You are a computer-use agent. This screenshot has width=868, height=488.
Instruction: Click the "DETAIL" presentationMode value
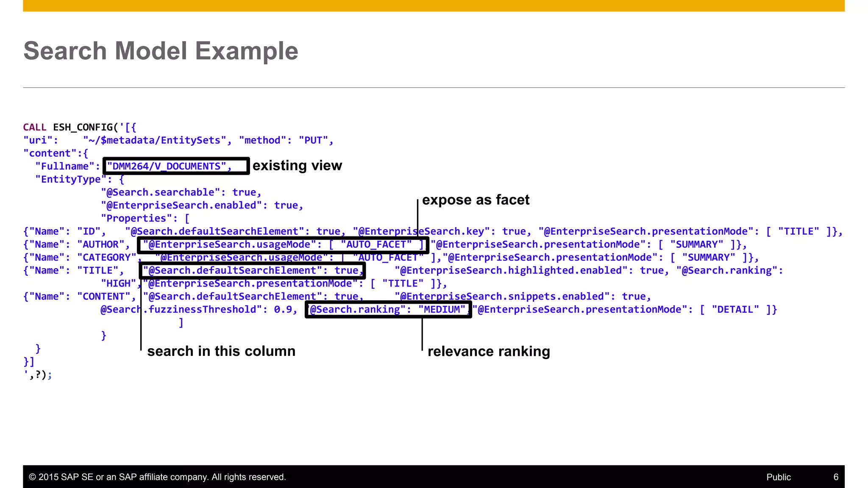(x=735, y=310)
